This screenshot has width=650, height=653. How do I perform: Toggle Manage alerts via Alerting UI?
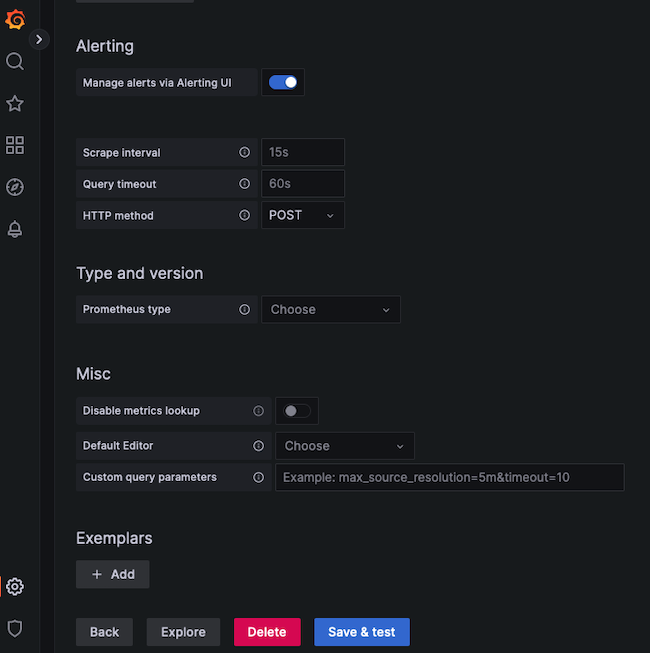point(283,83)
